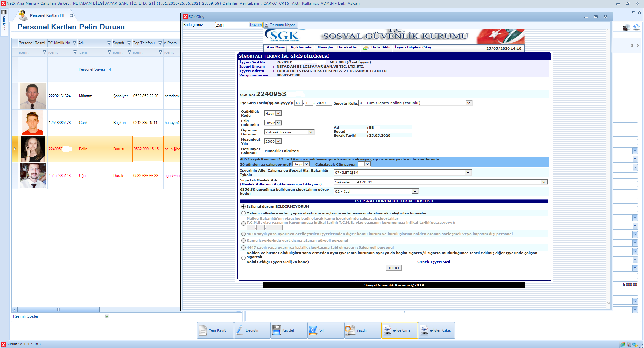The width and height of the screenshot is (644, 348).
Task: Click the right page arrow behind SGK window
Action: (x=638, y=45)
